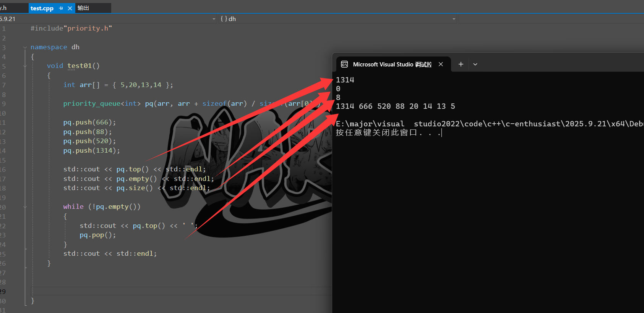This screenshot has height=313, width=644.
Task: Click the terminal icon in console tab
Action: coord(344,64)
